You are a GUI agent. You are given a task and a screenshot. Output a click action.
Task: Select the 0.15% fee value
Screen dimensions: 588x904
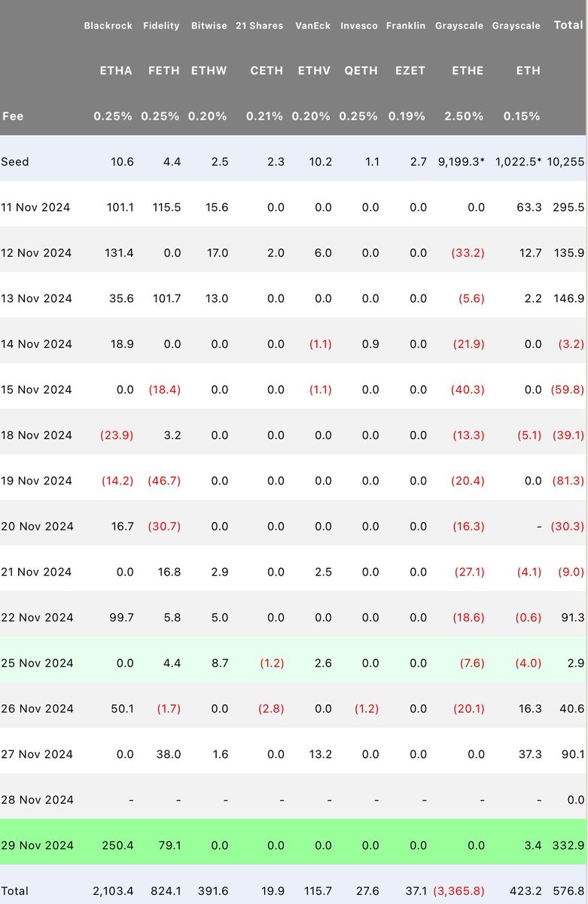click(x=522, y=116)
